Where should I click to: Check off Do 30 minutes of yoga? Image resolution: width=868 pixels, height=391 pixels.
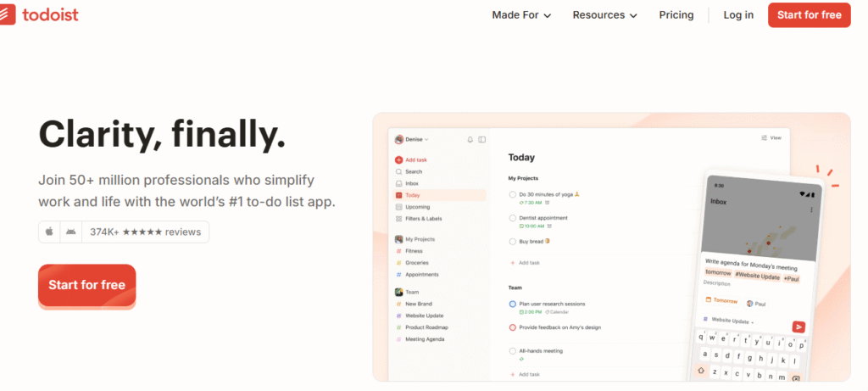(513, 194)
